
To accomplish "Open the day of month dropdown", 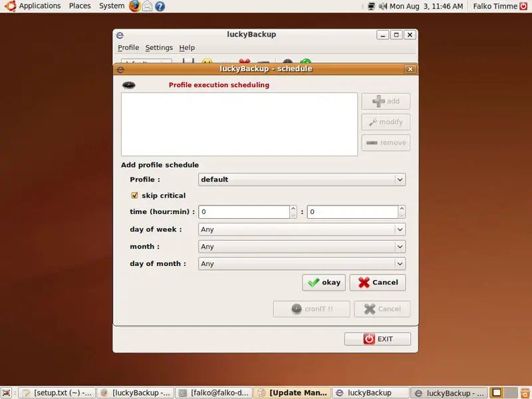I will point(302,263).
